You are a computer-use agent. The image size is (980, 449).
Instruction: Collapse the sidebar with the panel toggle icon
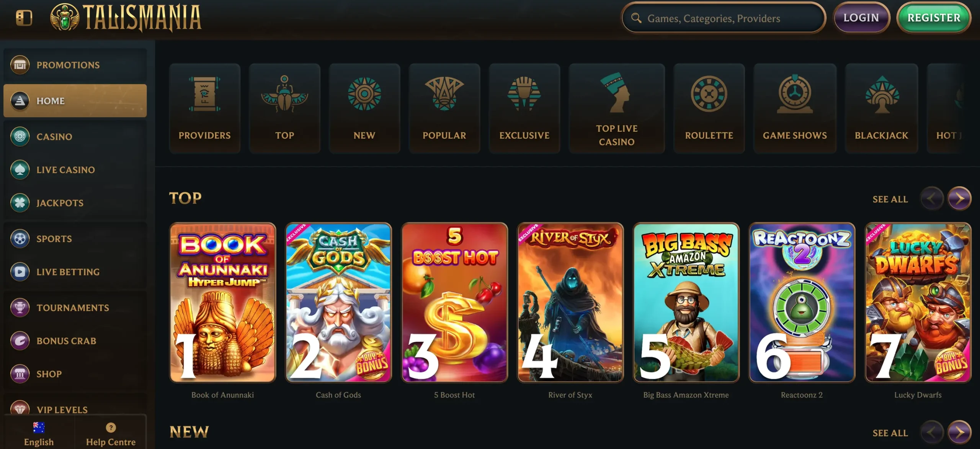pyautogui.click(x=24, y=18)
